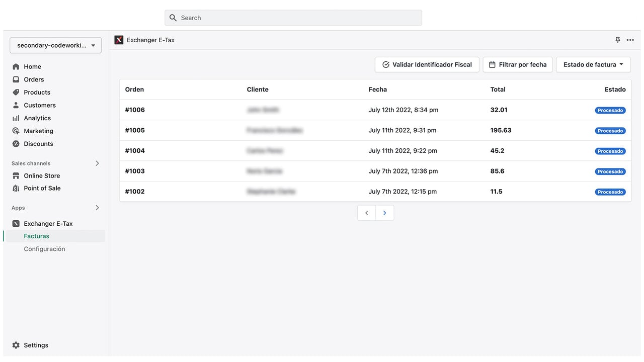Image resolution: width=644 pixels, height=362 pixels.
Task: Click the Filtrar por fecha button
Action: pos(518,64)
